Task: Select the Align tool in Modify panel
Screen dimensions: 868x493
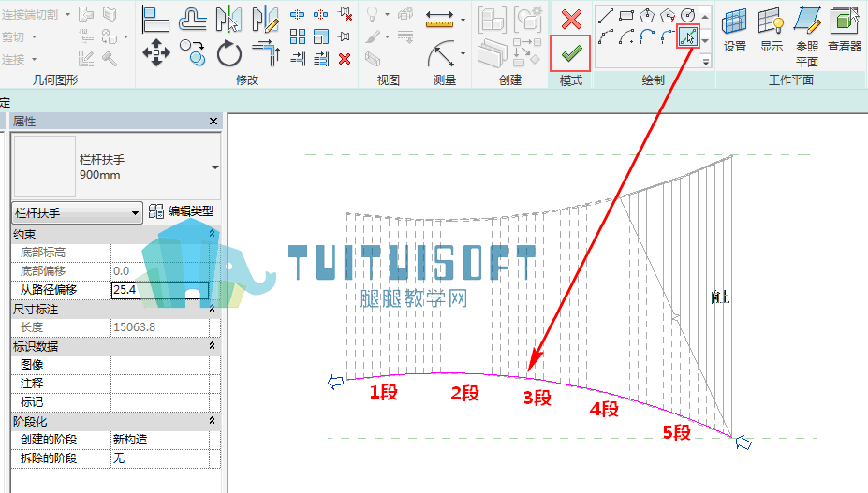Action: (x=155, y=19)
